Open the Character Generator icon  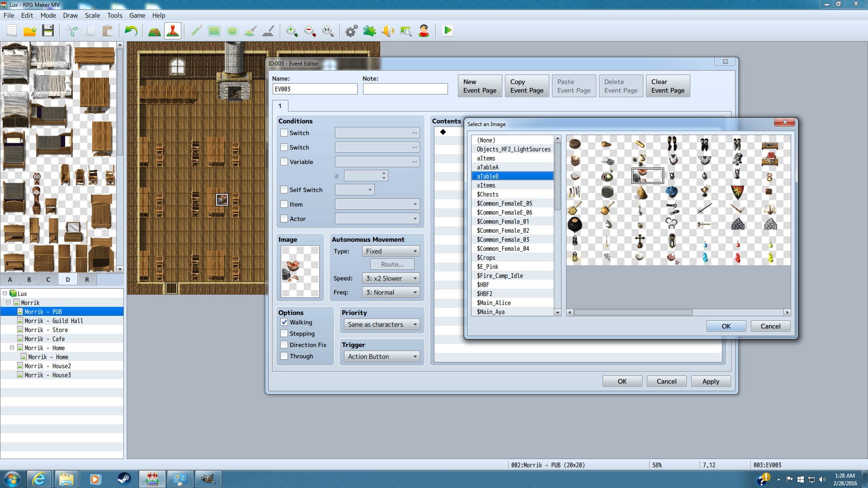click(424, 31)
